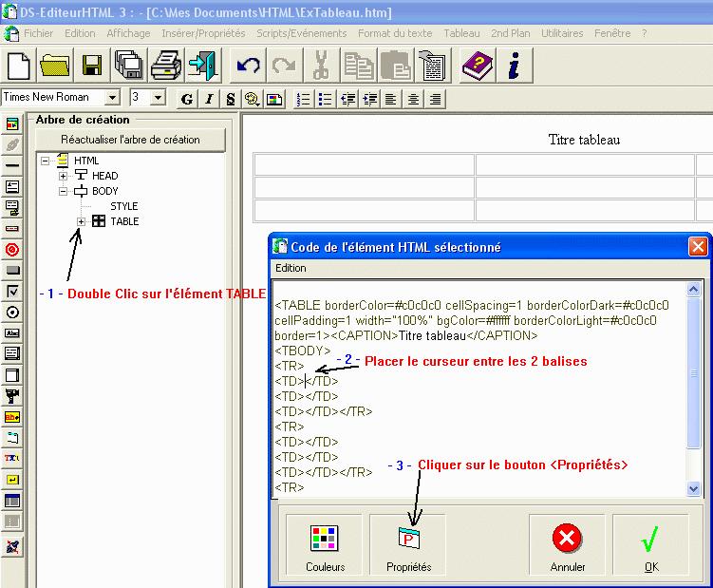Toggle bold formatting (G button)
Image resolution: width=713 pixels, height=588 pixels.
click(x=187, y=99)
